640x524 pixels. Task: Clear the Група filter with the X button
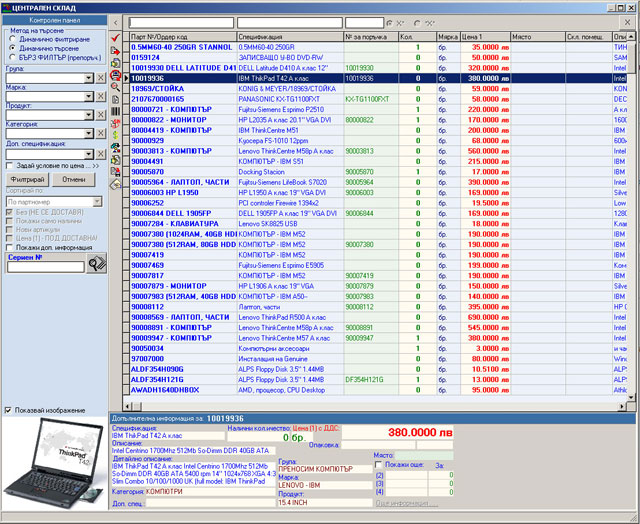coord(100,79)
